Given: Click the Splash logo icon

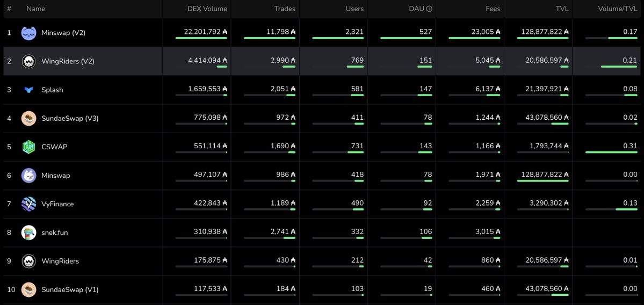Looking at the screenshot, I should (29, 90).
